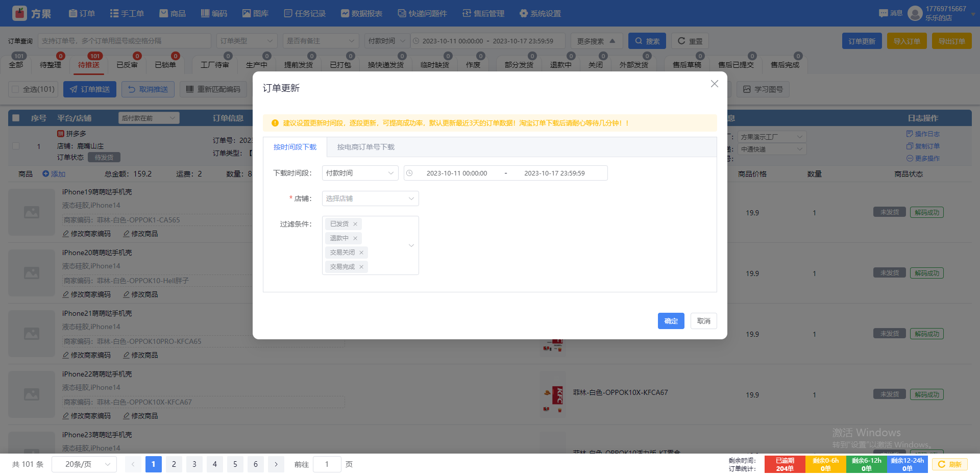Click 修改商品 for iPhone19 product
The height and width of the screenshot is (475, 980).
pyautogui.click(x=140, y=234)
